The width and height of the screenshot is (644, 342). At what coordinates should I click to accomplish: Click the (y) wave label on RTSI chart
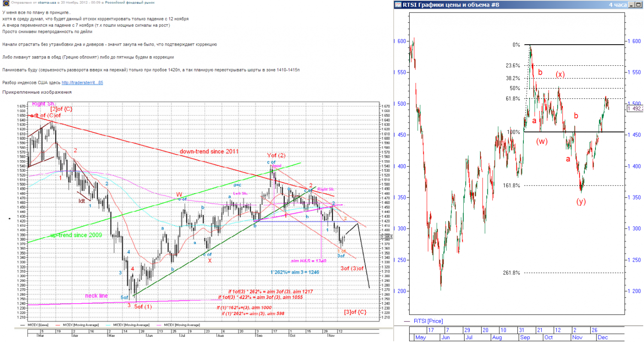click(x=581, y=201)
